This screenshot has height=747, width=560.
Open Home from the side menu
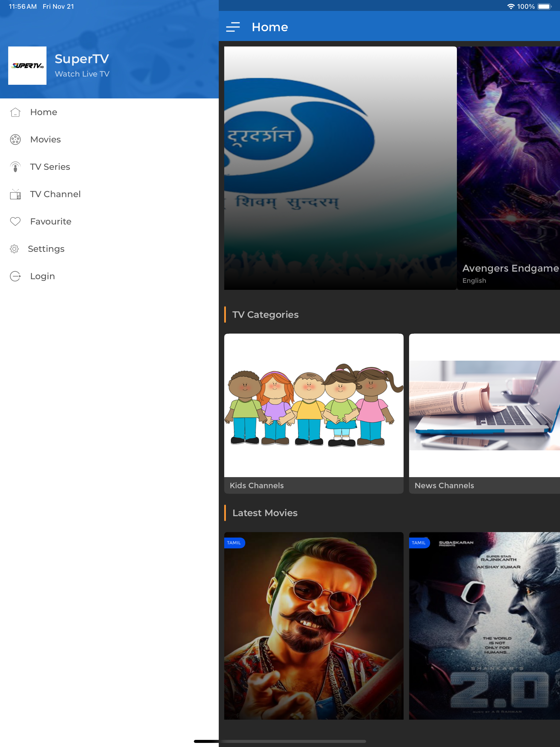109,112
